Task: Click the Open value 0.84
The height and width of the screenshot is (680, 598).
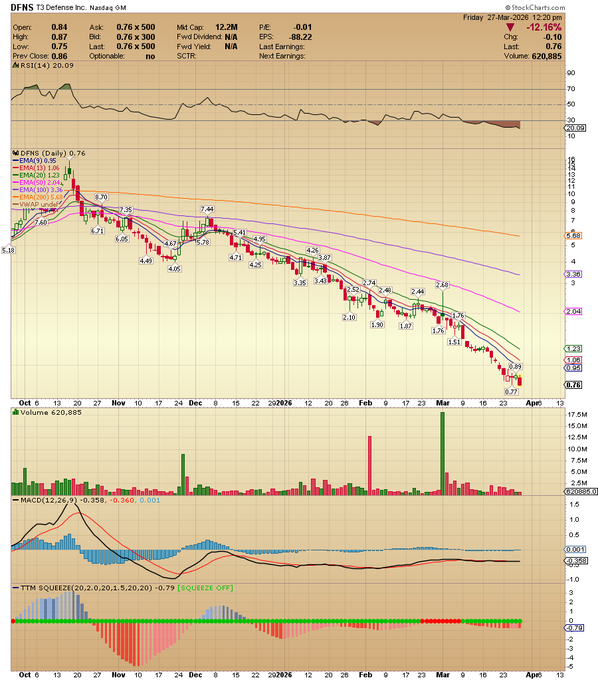Action: 59,27
